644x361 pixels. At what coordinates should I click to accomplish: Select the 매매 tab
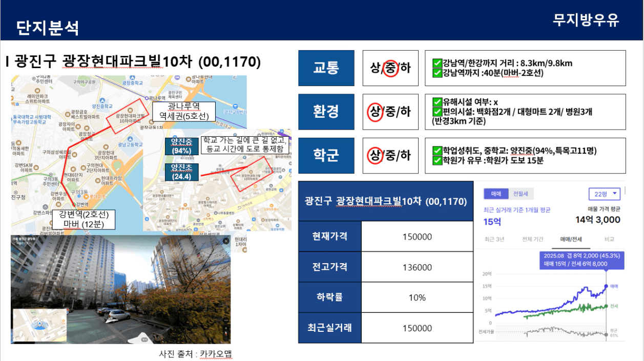tap(496, 194)
